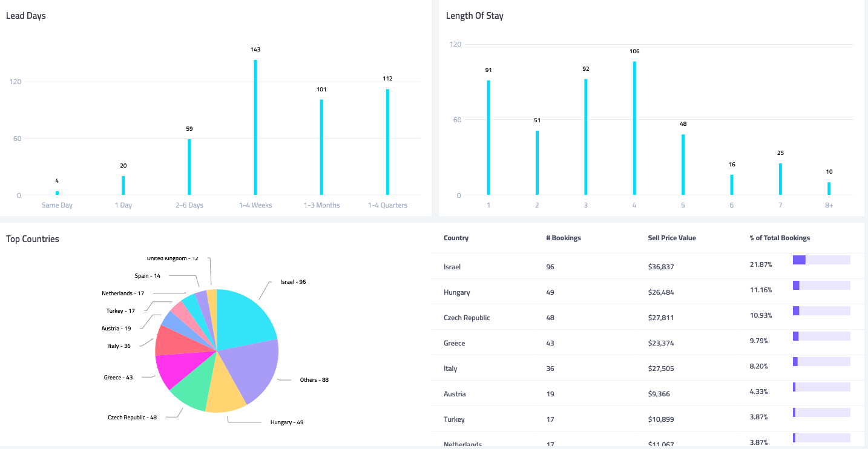
Task: Click the Top Countries section title
Action: (33, 239)
